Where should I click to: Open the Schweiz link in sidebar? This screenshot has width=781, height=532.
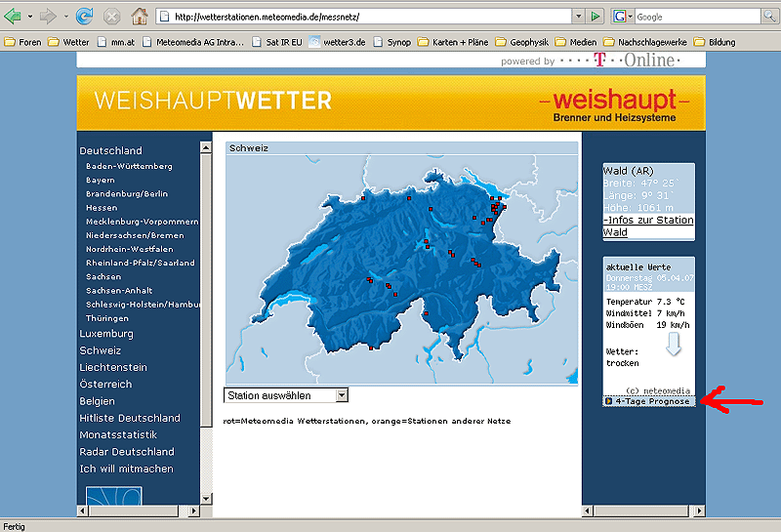101,350
